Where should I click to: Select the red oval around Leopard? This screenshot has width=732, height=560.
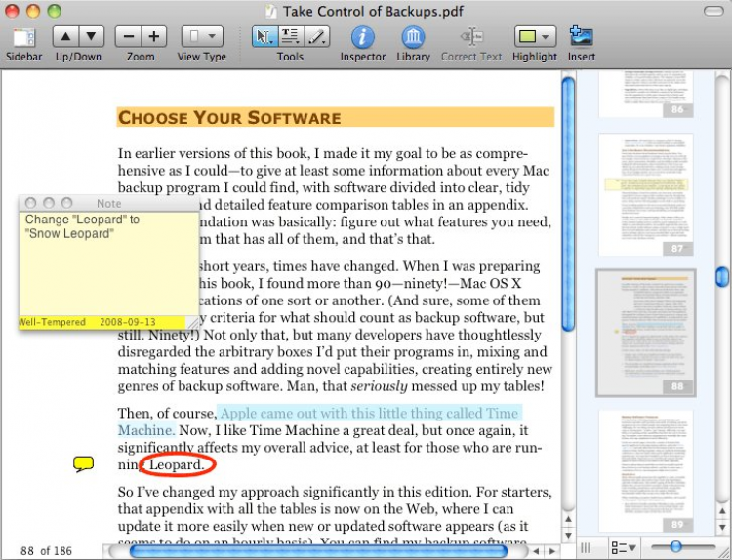180,464
